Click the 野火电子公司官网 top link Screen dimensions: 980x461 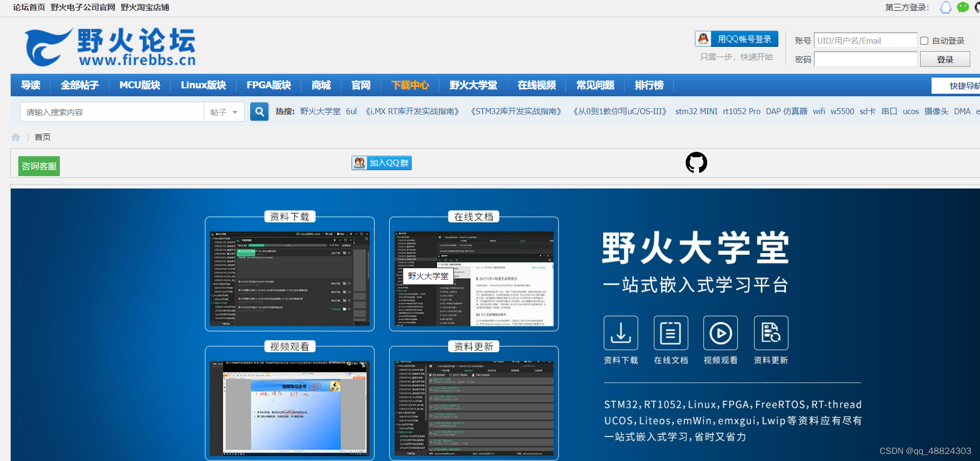pos(83,8)
